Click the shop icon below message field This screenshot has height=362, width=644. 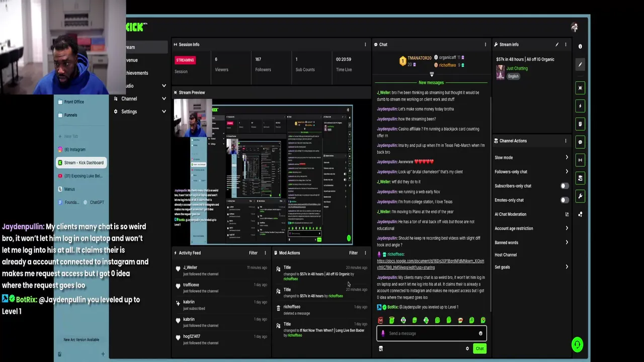coord(381,348)
